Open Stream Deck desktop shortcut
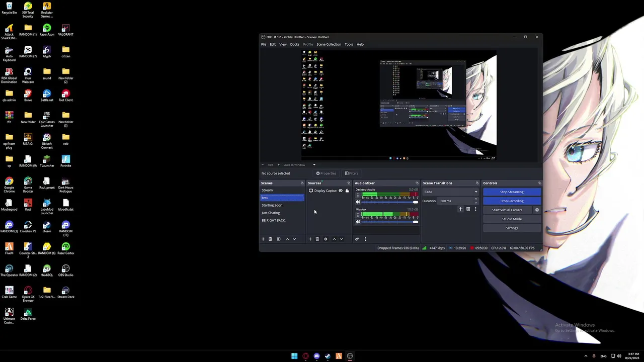The width and height of the screenshot is (644, 362). (x=65, y=293)
